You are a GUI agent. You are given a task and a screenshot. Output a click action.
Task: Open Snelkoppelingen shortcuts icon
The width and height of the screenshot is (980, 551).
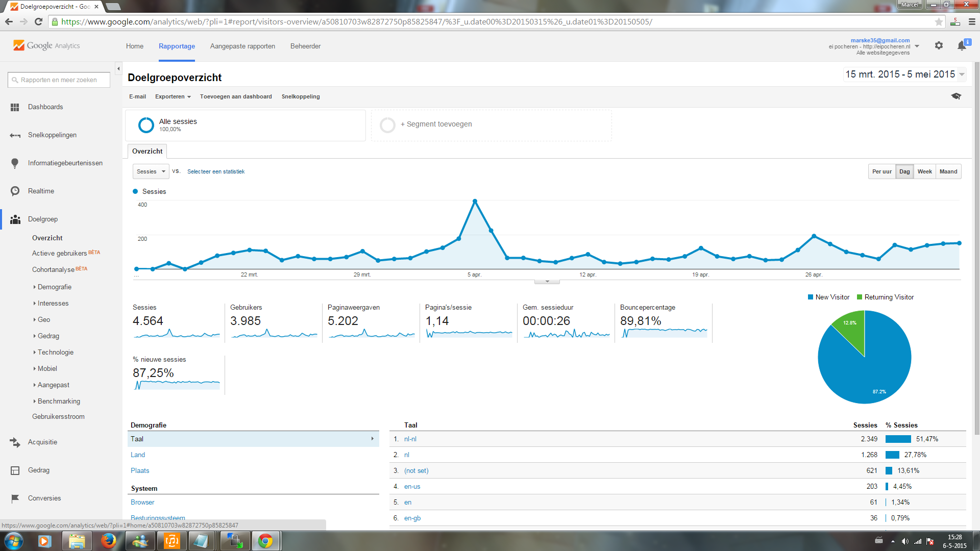click(15, 135)
